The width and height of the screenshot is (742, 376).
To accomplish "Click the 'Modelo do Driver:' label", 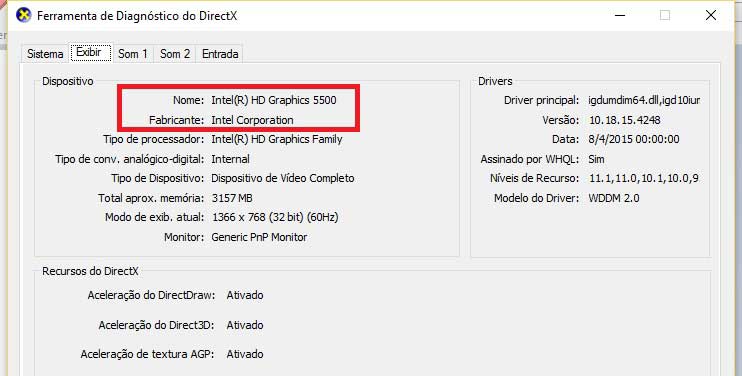I will 537,198.
